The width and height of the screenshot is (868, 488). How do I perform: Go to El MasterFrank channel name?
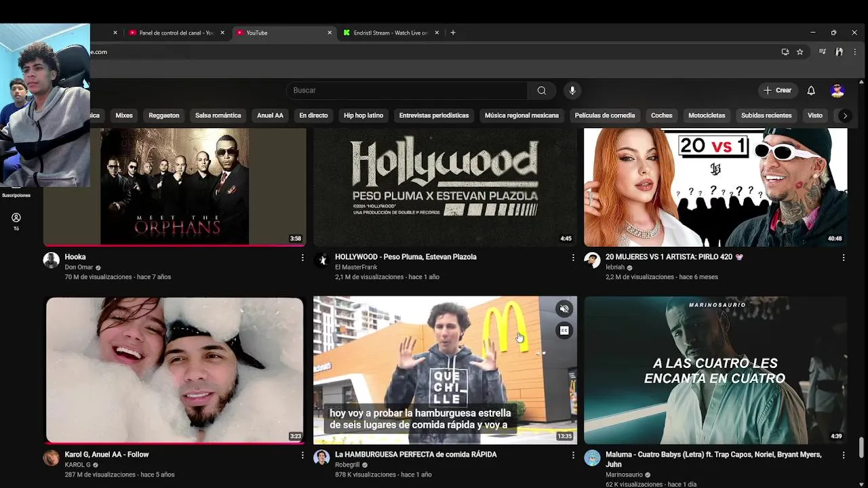tap(356, 268)
